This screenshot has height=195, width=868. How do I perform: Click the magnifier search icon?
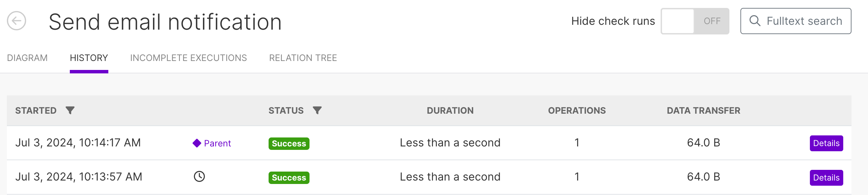755,21
